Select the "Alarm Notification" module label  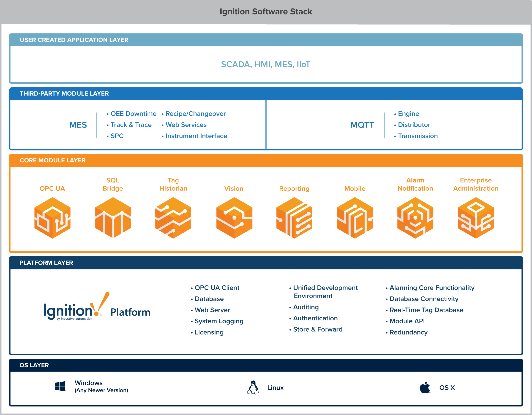click(x=415, y=184)
